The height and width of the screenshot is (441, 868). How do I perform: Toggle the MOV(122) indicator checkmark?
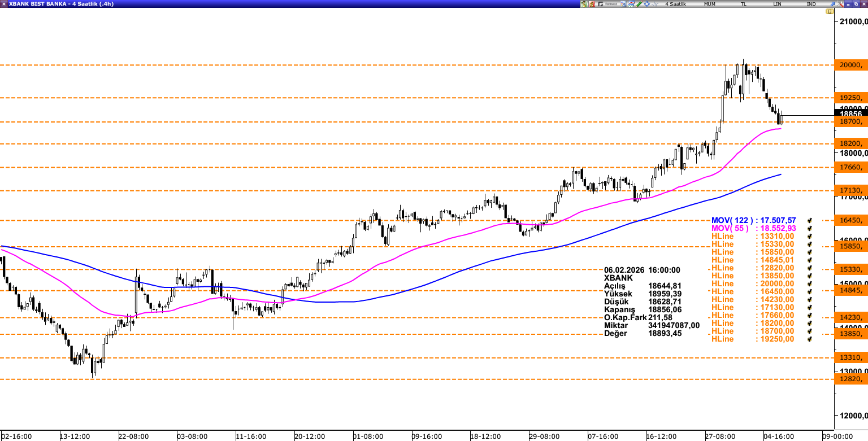coord(810,220)
